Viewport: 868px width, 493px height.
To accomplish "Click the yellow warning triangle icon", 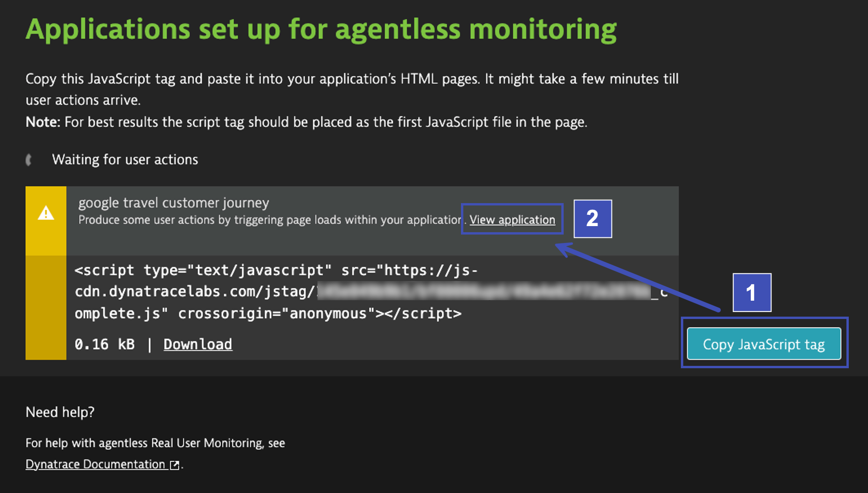I will 46,213.
